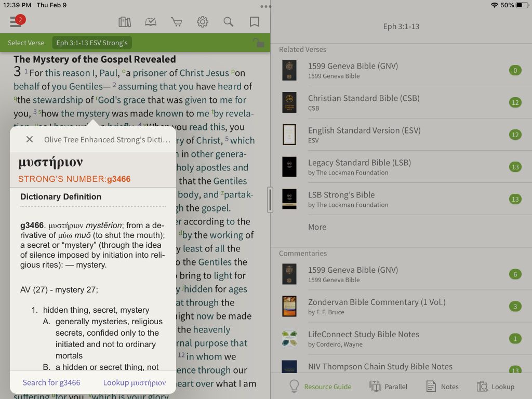Image resolution: width=532 pixels, height=399 pixels.
Task: Open the reading plan icon
Action: point(151,22)
